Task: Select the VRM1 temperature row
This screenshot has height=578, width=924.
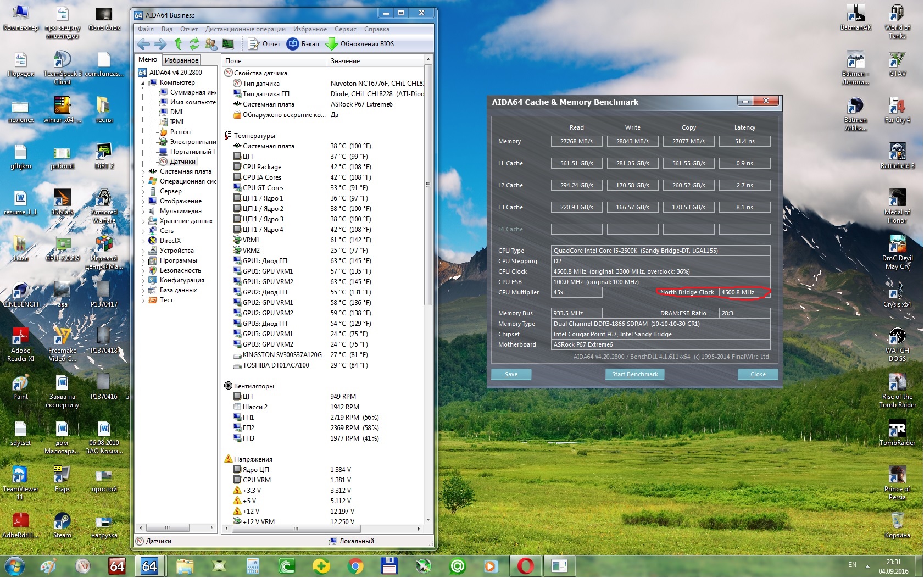Action: point(322,240)
